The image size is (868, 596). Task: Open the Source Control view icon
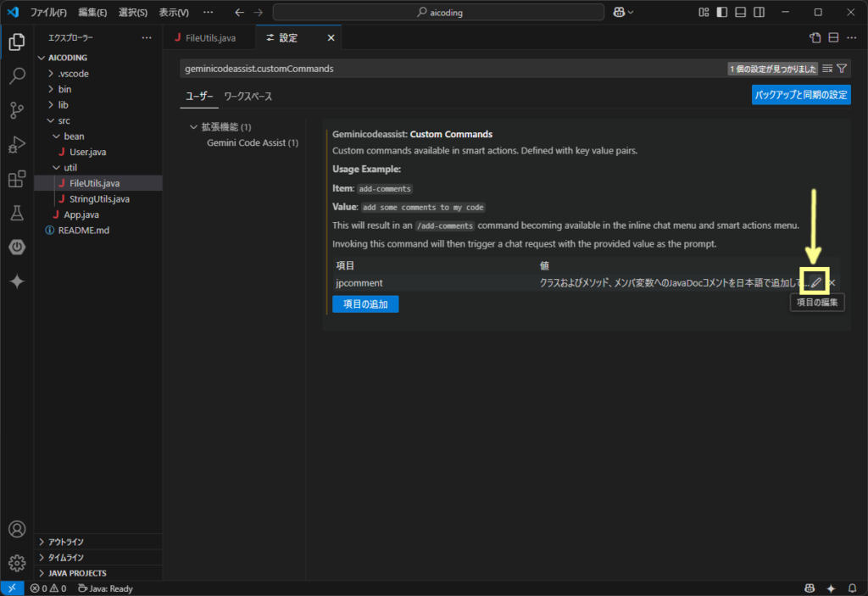pyautogui.click(x=17, y=110)
